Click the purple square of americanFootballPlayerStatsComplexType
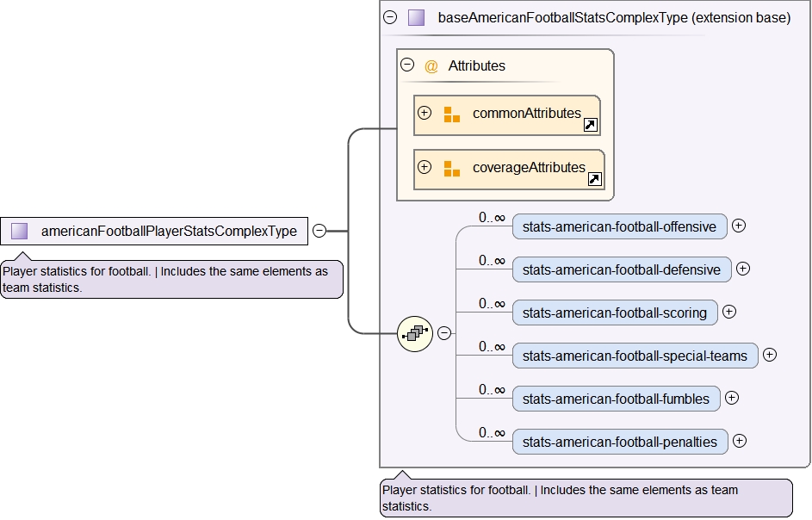Image resolution: width=812 pixels, height=520 pixels. 20,231
